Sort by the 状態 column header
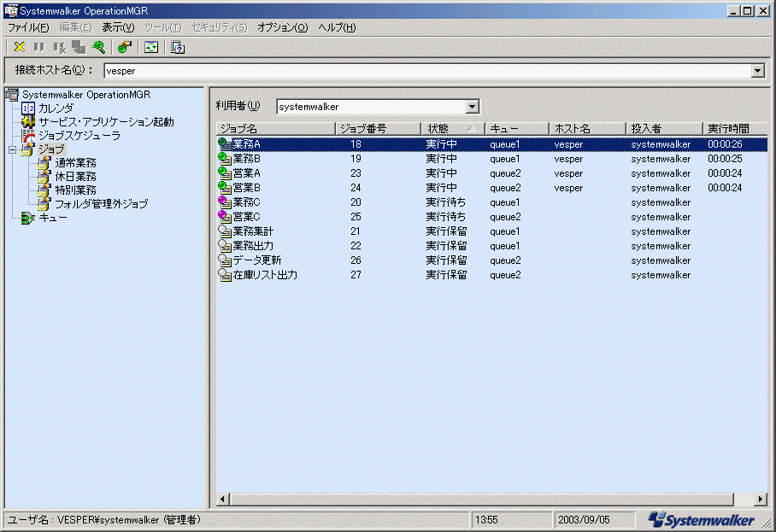776x532 pixels. click(453, 129)
